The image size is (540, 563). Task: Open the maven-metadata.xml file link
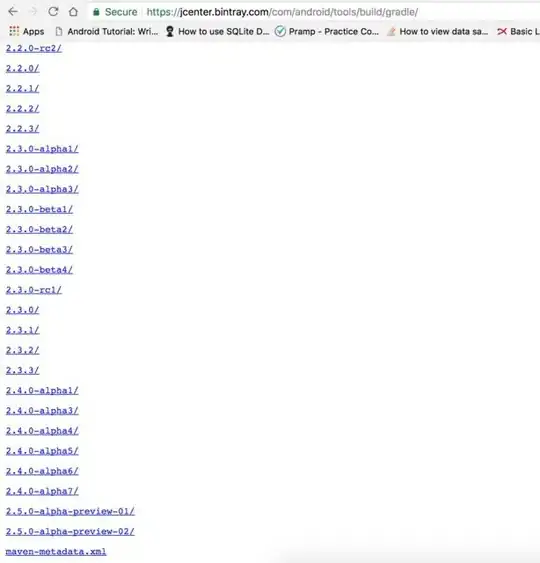click(56, 552)
